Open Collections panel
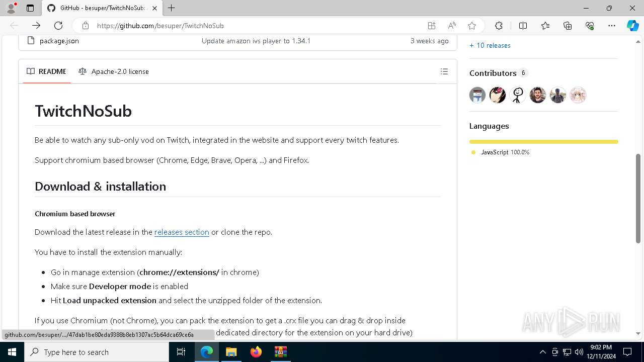Viewport: 644px width, 362px height. click(568, 26)
